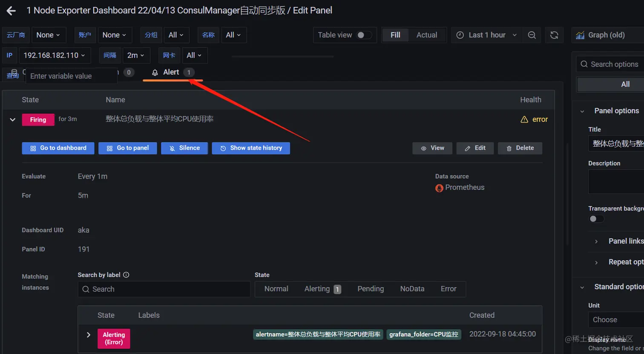Image resolution: width=644 pixels, height=354 pixels.
Task: Collapse the Standard options section
Action: tap(582, 287)
